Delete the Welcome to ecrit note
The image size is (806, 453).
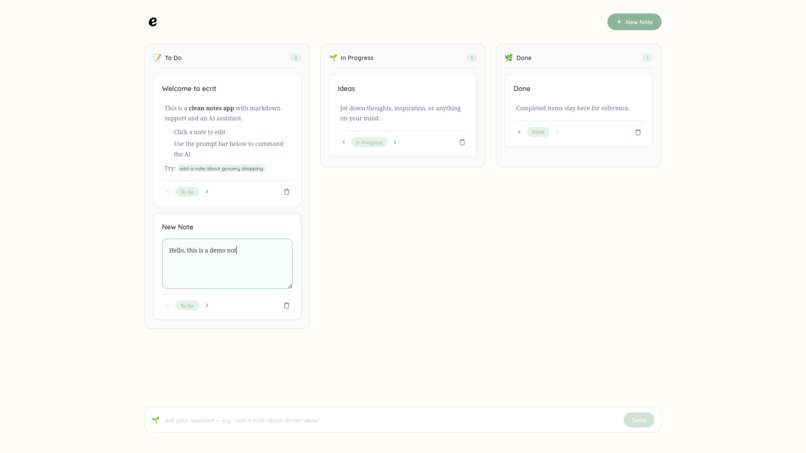(x=286, y=192)
